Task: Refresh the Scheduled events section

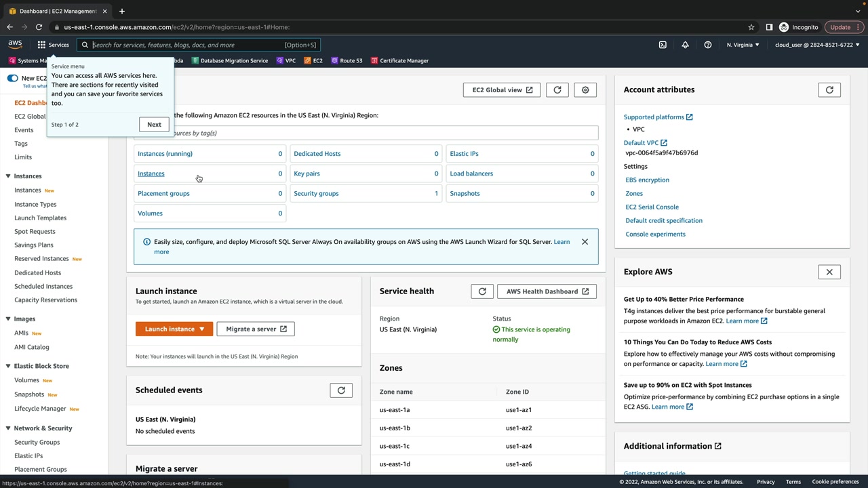Action: pyautogui.click(x=341, y=390)
